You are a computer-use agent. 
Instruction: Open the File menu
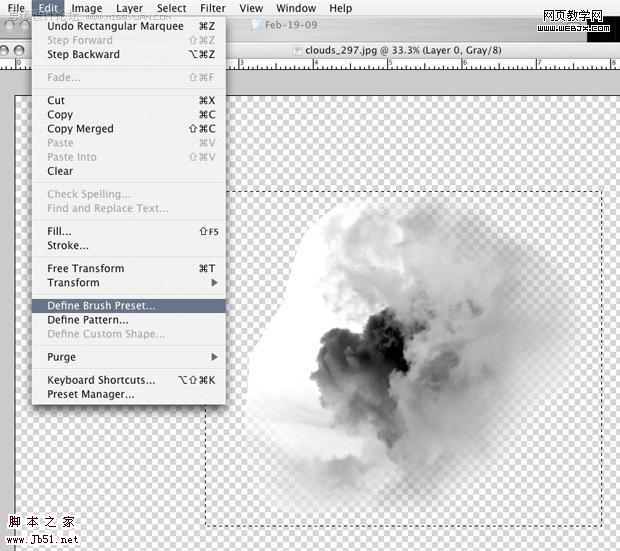(16, 8)
